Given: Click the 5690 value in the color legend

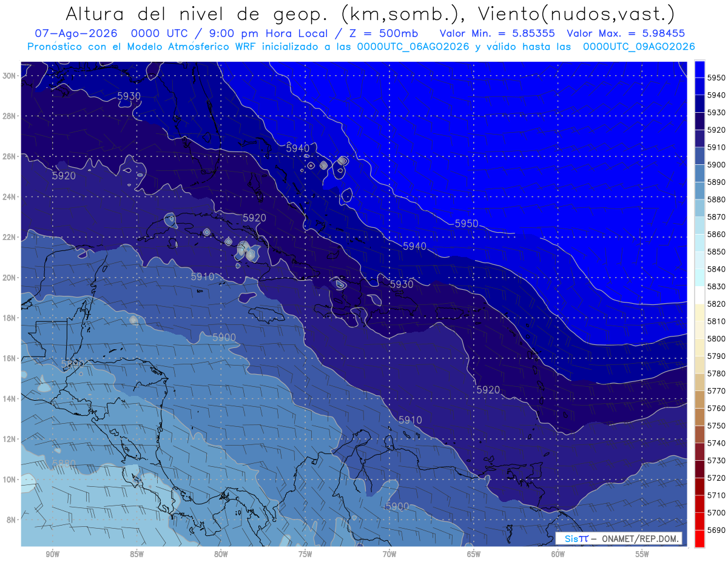Looking at the screenshot, I should click(716, 530).
